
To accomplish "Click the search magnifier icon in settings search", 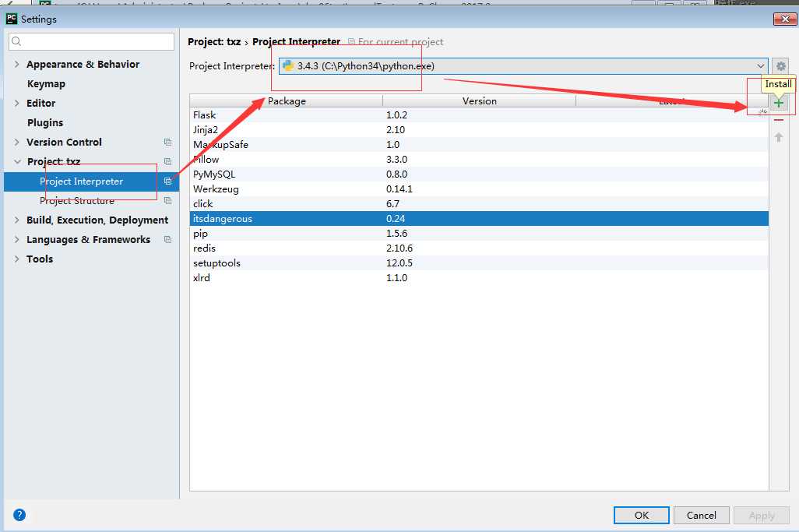I will tap(16, 41).
